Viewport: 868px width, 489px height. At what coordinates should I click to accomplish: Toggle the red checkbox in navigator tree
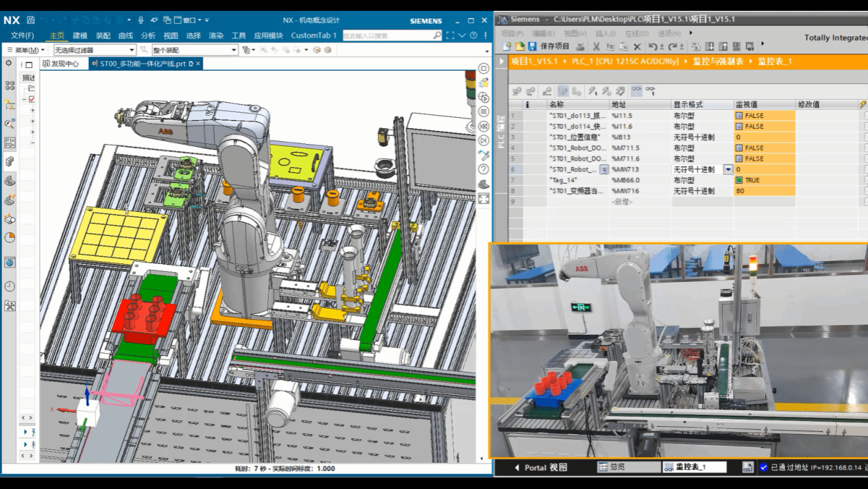click(32, 99)
